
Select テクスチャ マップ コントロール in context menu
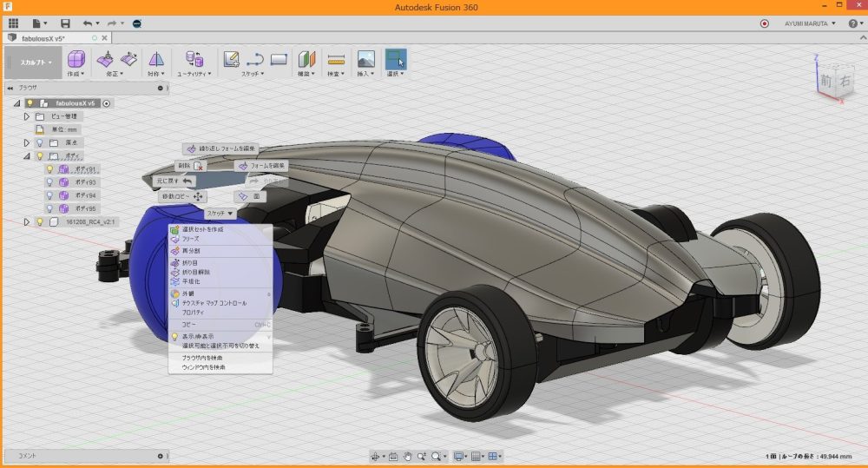[214, 303]
